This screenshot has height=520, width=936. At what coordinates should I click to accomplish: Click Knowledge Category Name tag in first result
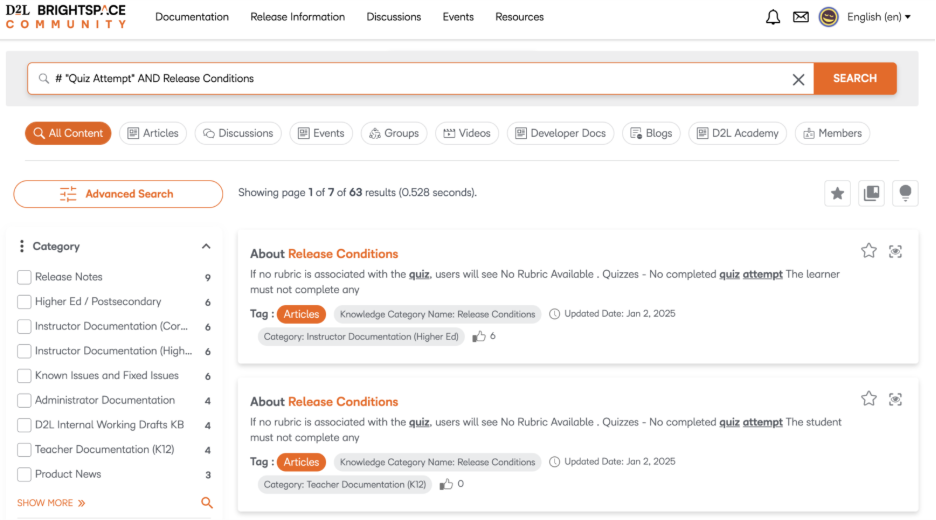[438, 314]
